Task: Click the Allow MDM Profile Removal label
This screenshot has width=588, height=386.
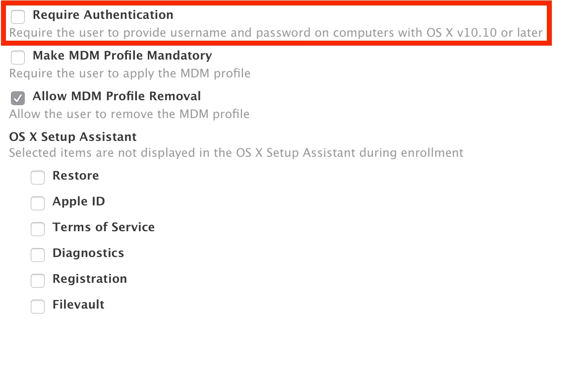Action: tap(117, 96)
